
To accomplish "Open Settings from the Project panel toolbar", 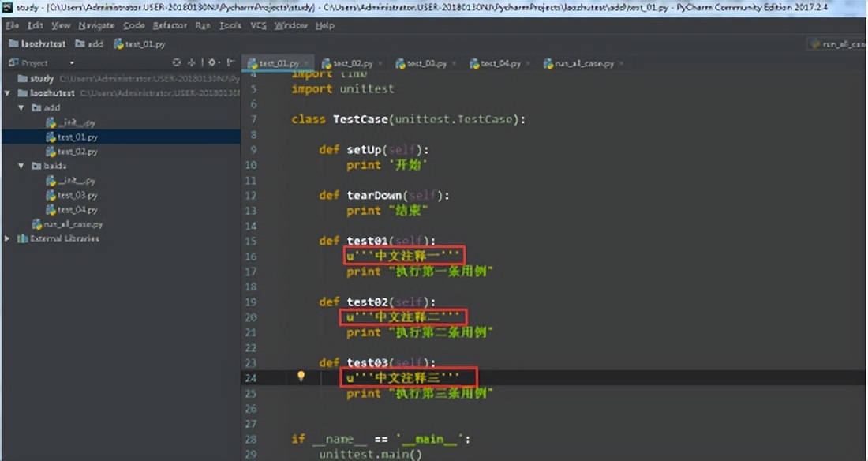I will coord(212,62).
